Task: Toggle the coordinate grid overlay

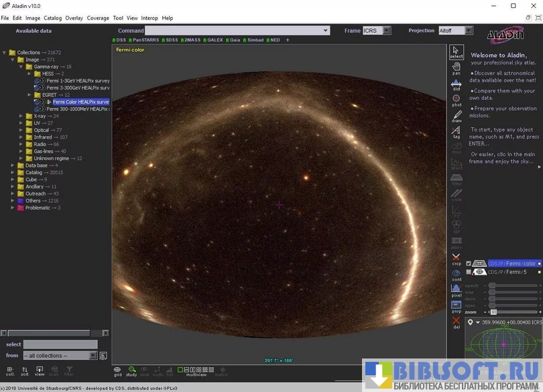Action: 117,371
